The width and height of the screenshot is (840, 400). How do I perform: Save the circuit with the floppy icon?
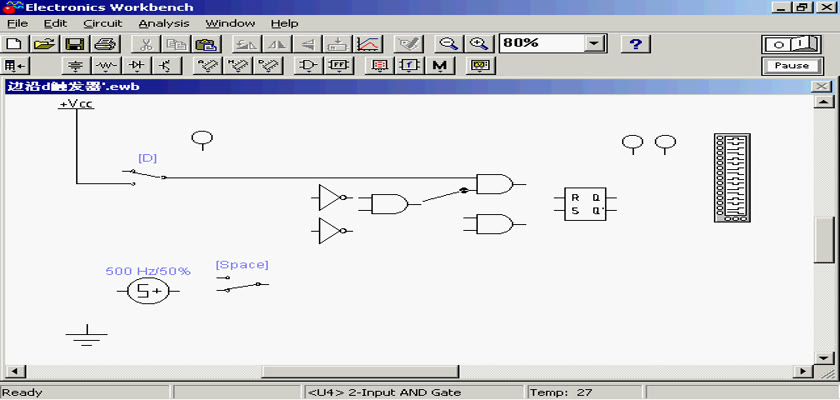(x=76, y=43)
